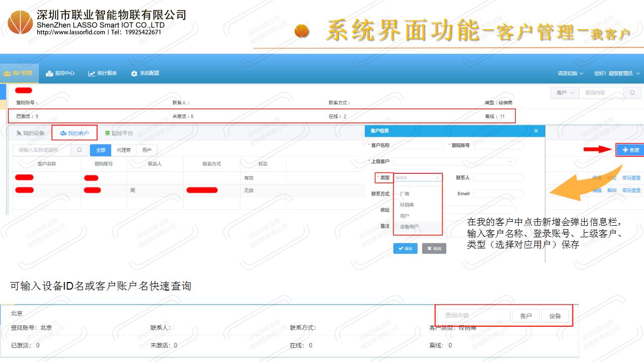Click the top-right search magnifier button

[x=632, y=93]
